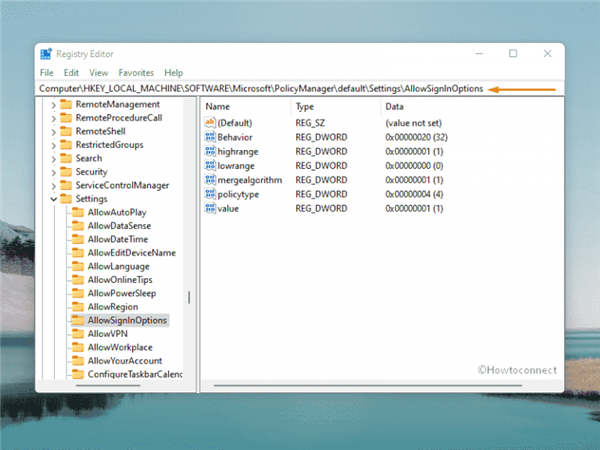
Task: Click the Registry Editor app icon in title bar
Action: (x=46, y=54)
